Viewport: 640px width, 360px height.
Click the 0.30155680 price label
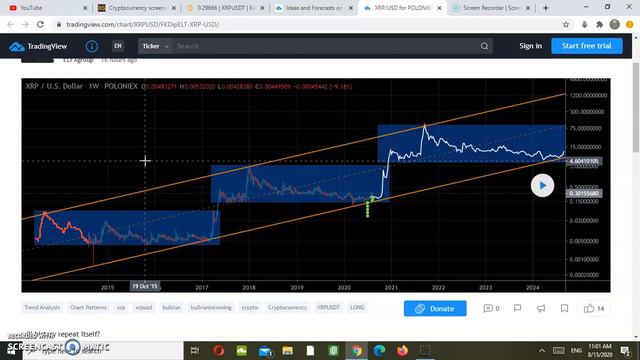tap(584, 193)
